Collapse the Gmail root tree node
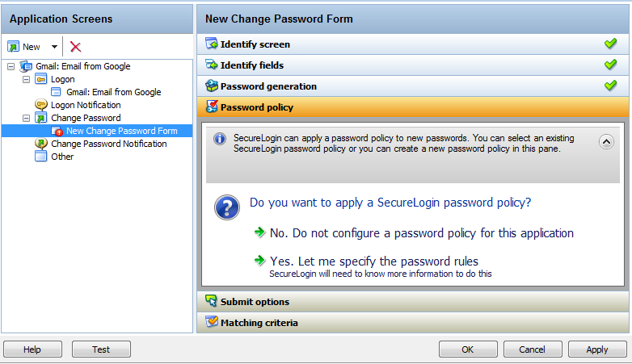632x364 pixels. (11, 66)
